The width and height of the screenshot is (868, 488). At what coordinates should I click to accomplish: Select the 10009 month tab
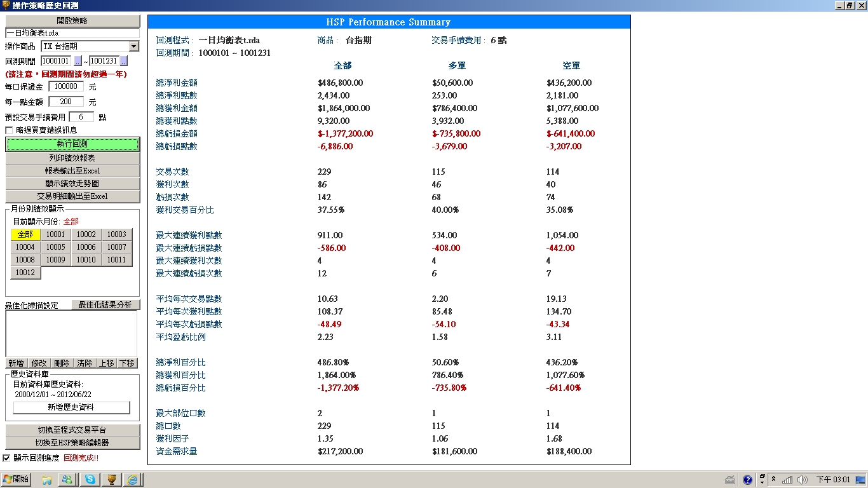tap(56, 260)
